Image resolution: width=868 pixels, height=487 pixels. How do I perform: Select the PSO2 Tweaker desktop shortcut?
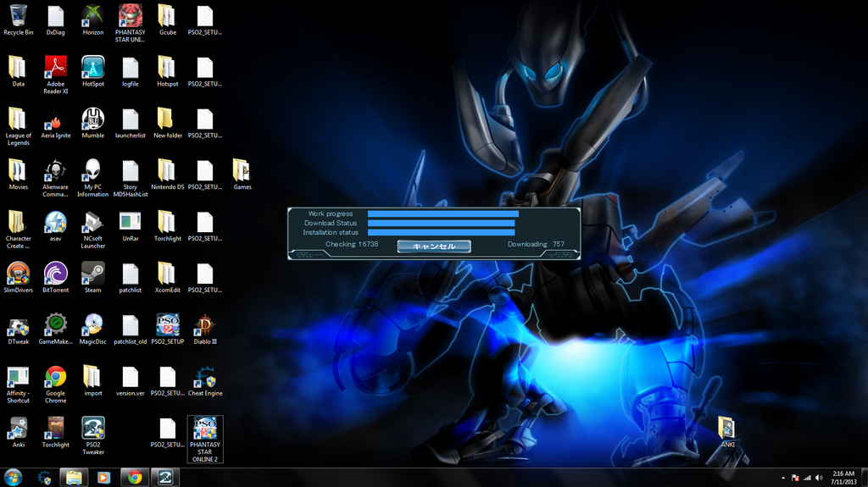(93, 435)
